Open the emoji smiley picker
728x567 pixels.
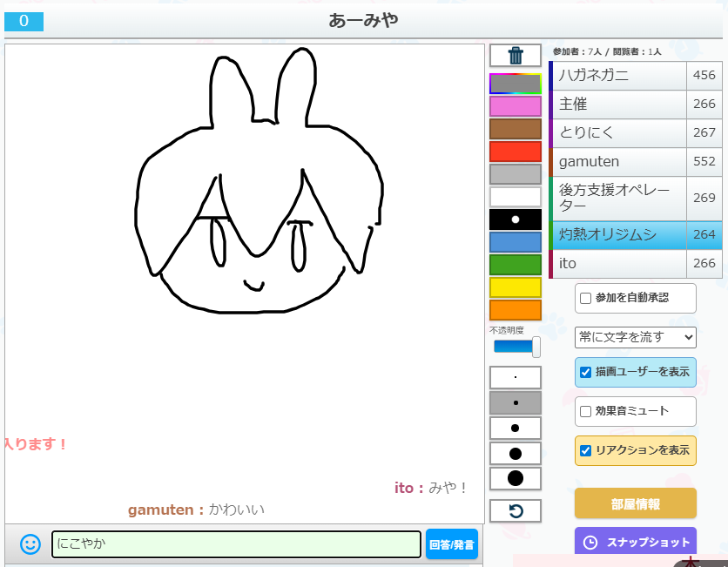30,544
